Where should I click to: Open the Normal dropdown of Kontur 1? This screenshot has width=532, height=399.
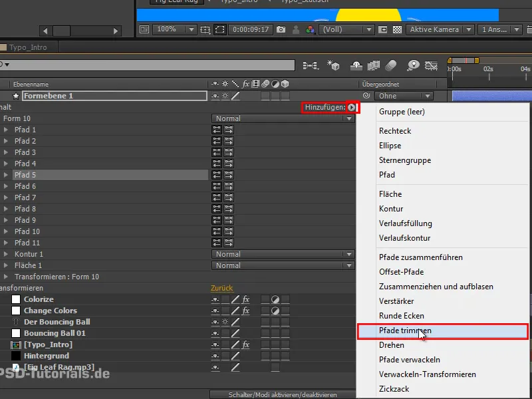(x=283, y=254)
